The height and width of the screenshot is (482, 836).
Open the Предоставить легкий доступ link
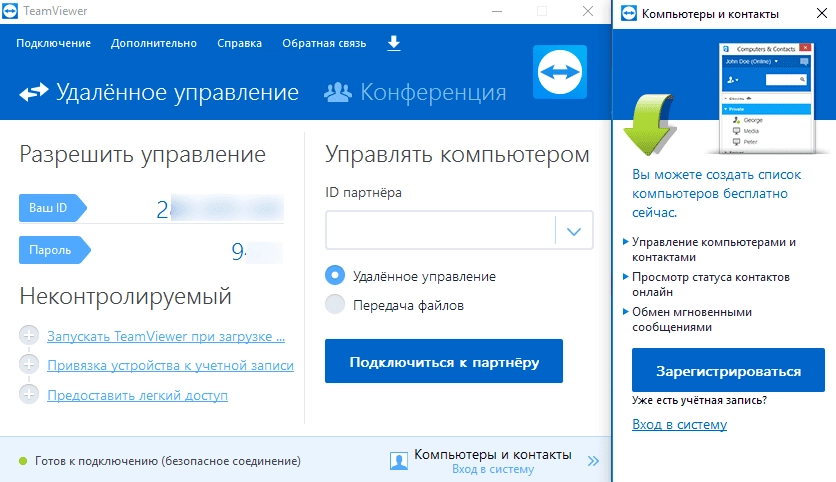(x=137, y=395)
